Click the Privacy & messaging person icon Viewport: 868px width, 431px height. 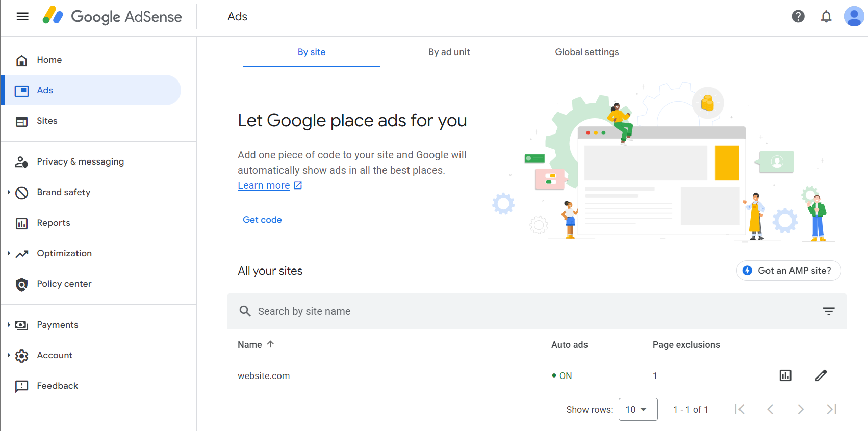(x=21, y=162)
